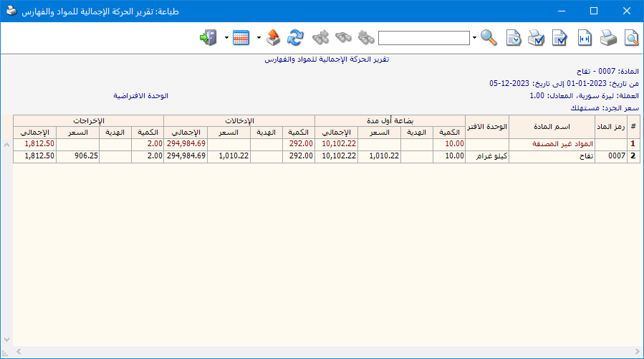Screen dimensions: 644x359
Task: Click the printer icon in the title bar
Action: [x=11, y=11]
